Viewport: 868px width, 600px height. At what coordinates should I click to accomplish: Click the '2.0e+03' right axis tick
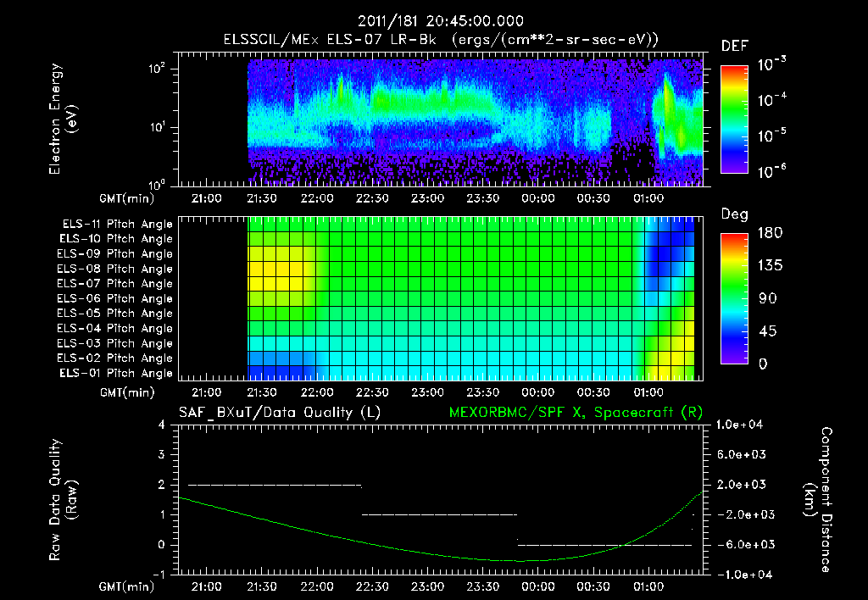(x=742, y=484)
